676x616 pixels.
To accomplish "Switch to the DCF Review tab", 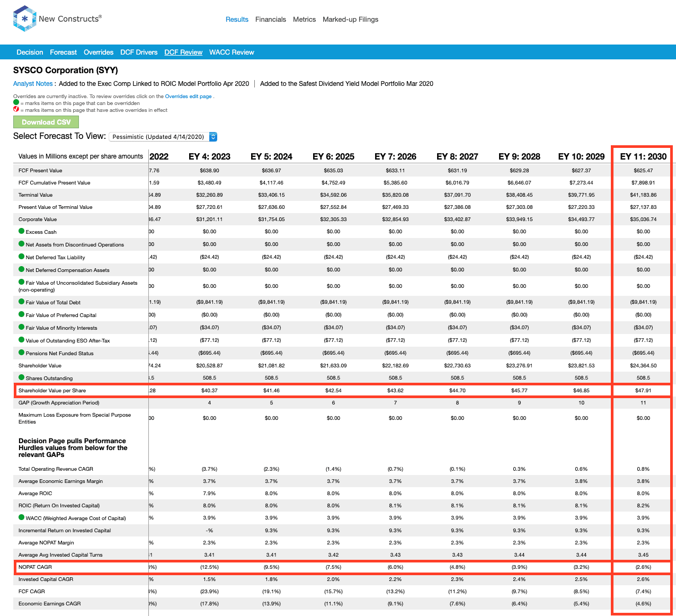I will (183, 52).
